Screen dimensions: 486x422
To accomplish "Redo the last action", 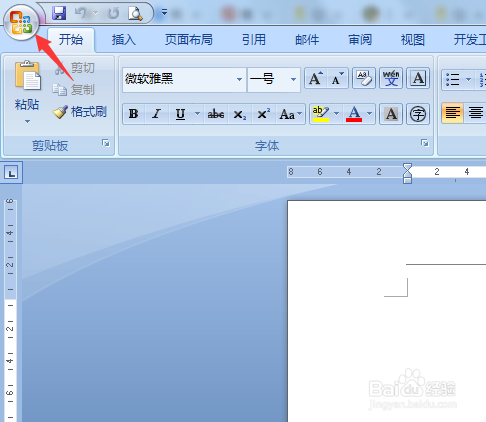I will tap(114, 13).
